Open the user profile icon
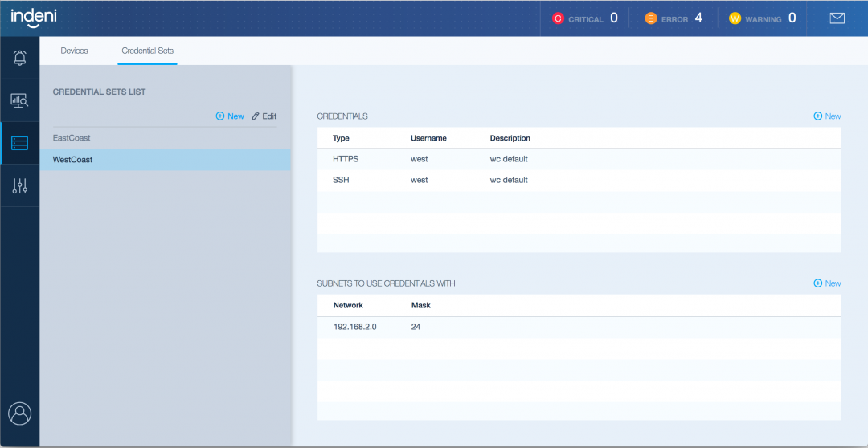The image size is (868, 448). click(20, 413)
